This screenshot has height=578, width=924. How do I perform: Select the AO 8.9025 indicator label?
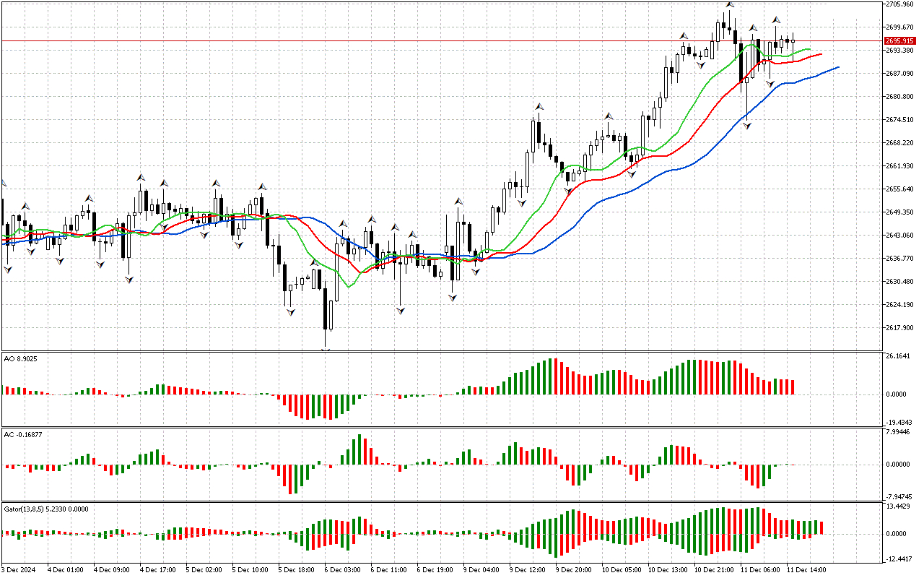point(21,358)
